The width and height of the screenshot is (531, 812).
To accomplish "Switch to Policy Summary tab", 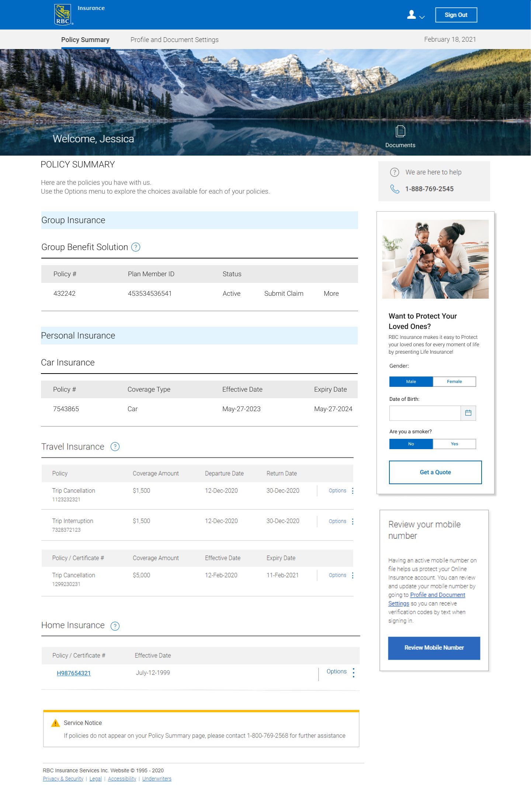I will pos(85,40).
